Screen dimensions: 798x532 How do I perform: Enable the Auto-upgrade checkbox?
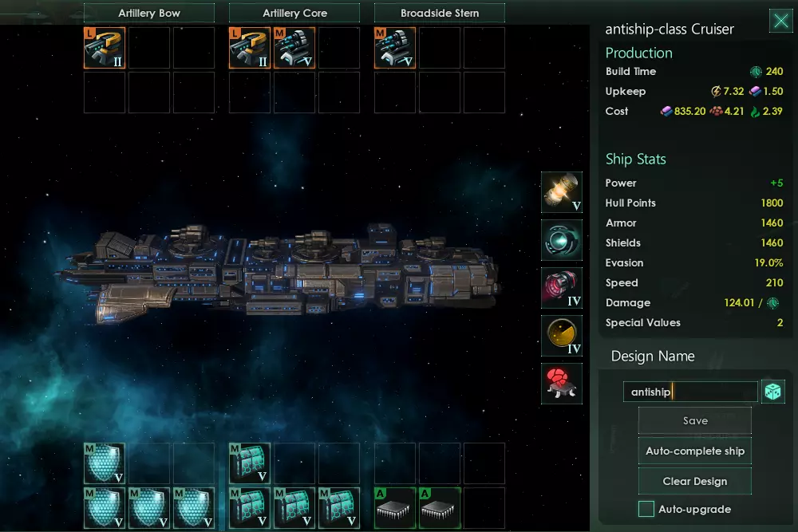tap(646, 509)
